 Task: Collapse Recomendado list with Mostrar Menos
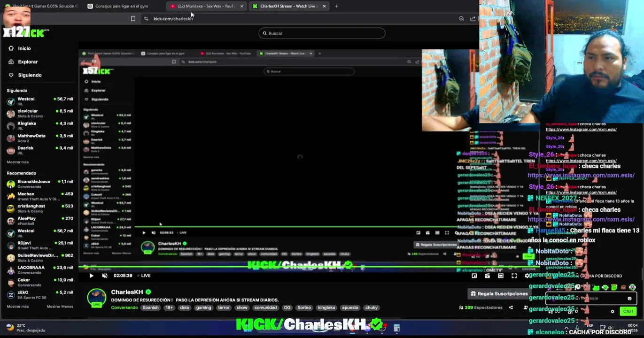coord(60,307)
